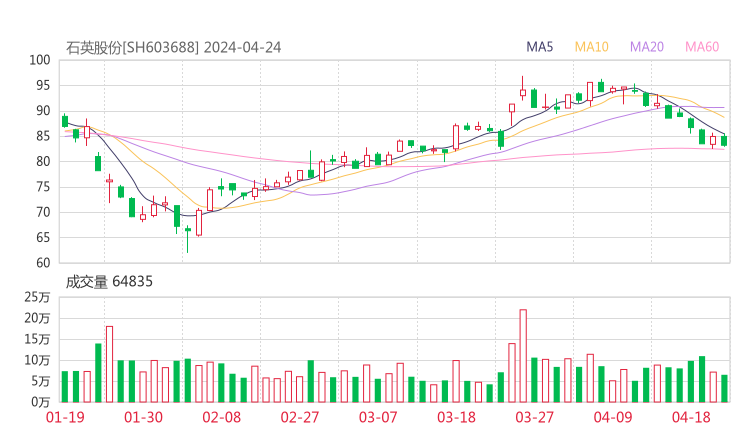Click the 04-09 date axis label
740x440 pixels.
613,417
